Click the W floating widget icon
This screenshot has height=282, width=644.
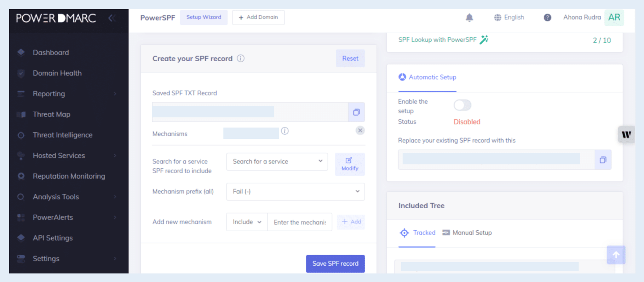626,135
